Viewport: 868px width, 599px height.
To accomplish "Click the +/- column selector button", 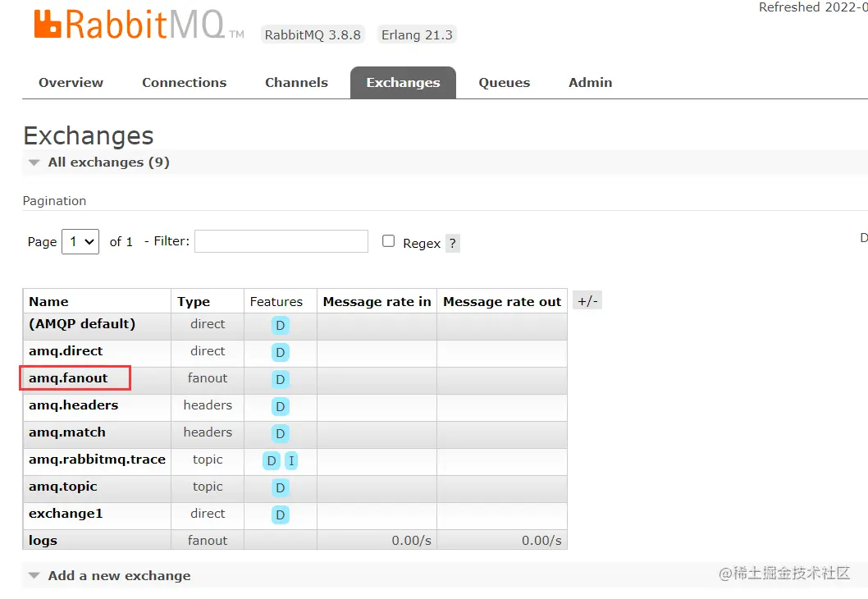I will [x=587, y=300].
